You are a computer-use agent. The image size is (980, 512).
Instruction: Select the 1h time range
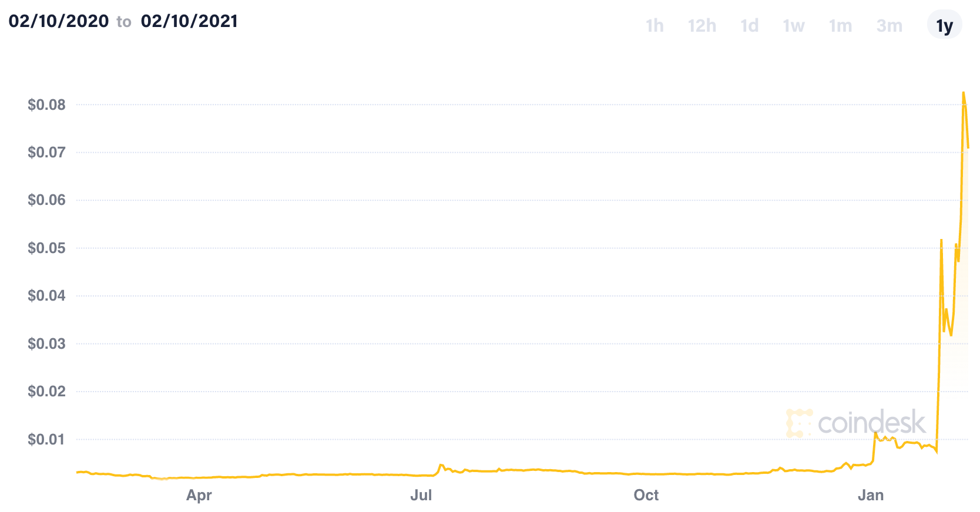655,26
